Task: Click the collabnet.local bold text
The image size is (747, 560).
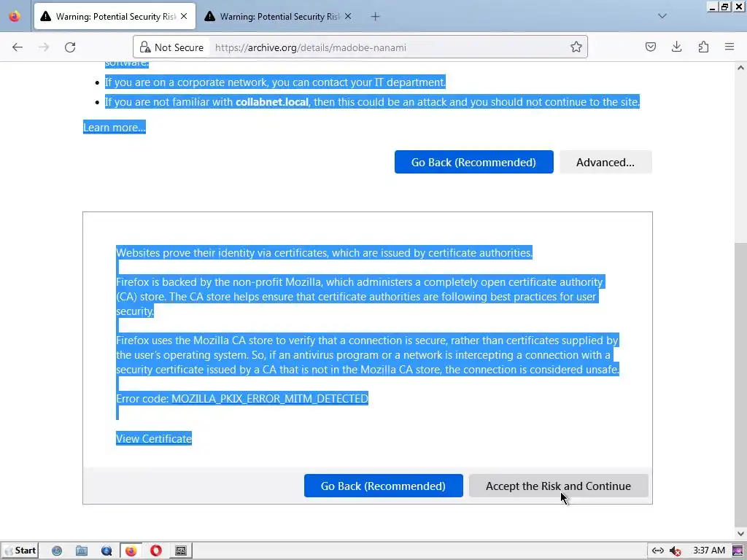Action: tap(272, 102)
